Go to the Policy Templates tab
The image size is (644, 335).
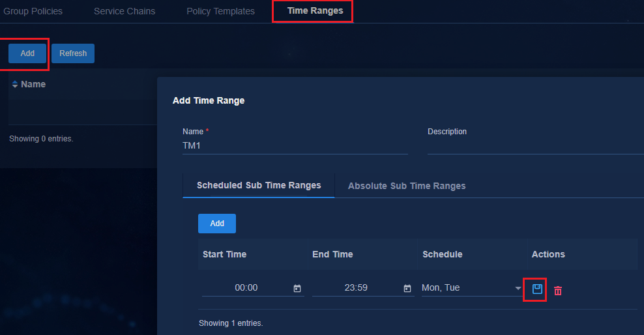[x=220, y=11]
